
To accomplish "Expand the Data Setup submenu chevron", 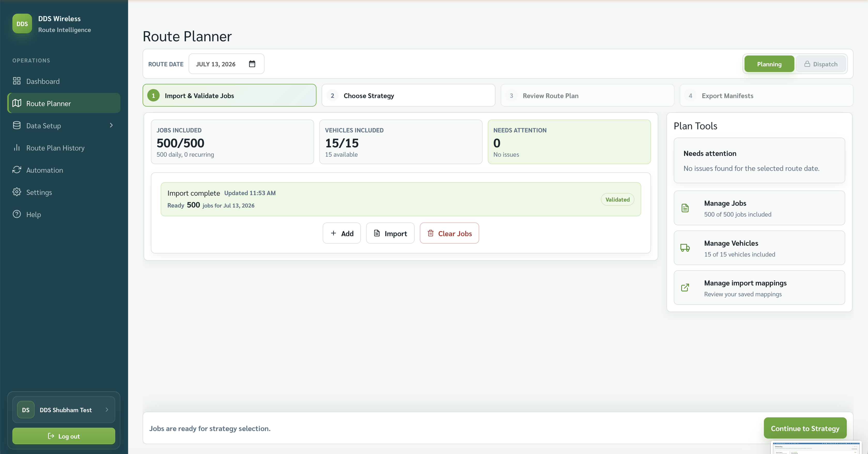I will click(111, 125).
